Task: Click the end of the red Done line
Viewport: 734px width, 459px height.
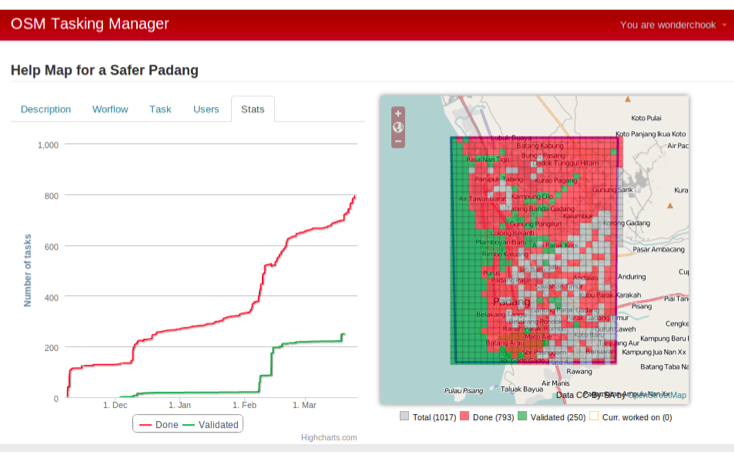Action: point(355,196)
